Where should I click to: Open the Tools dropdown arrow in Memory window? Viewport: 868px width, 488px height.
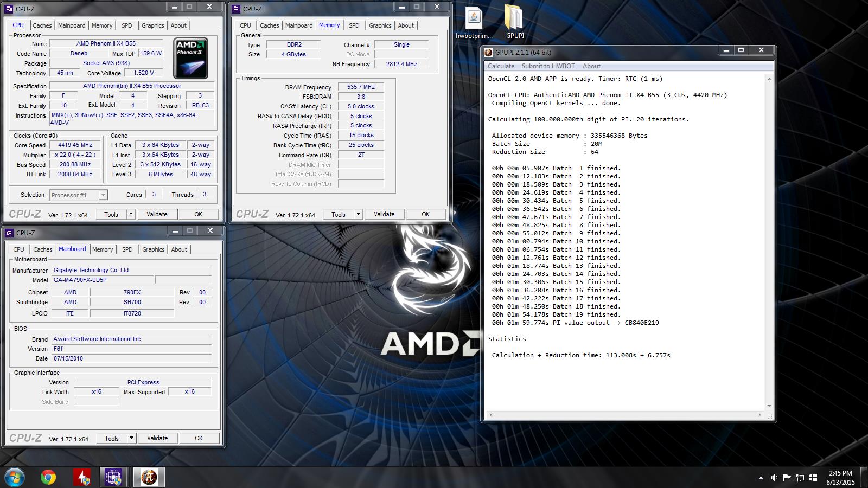click(358, 214)
